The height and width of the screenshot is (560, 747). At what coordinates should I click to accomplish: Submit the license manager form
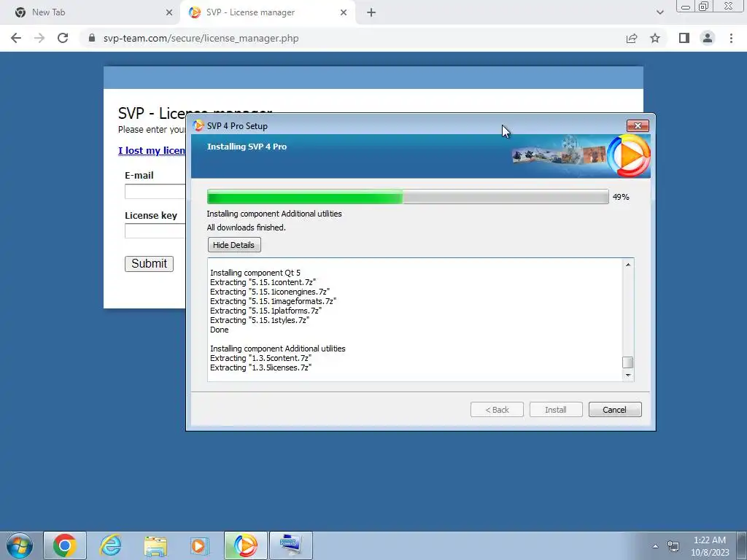[x=149, y=263]
